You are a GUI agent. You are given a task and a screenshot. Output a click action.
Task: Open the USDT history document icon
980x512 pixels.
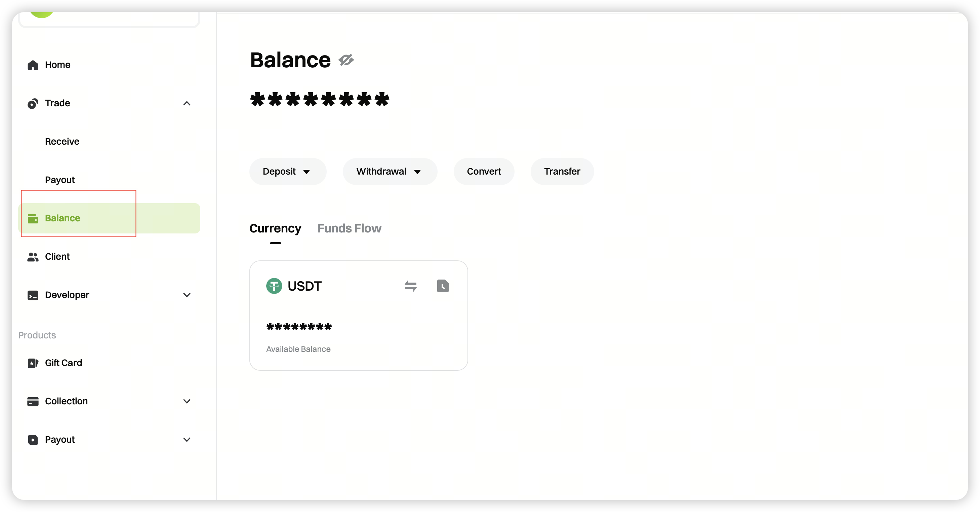(443, 286)
